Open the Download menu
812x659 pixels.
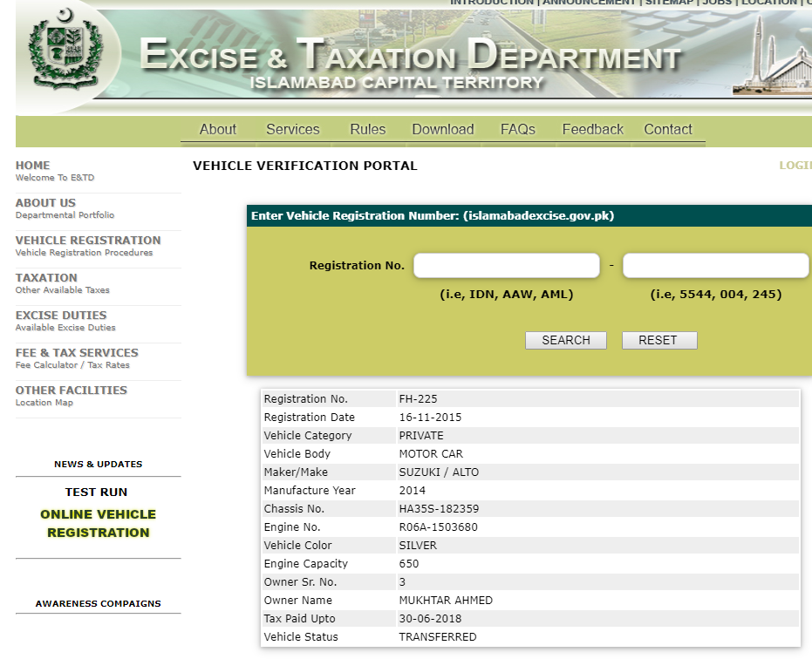tap(442, 129)
